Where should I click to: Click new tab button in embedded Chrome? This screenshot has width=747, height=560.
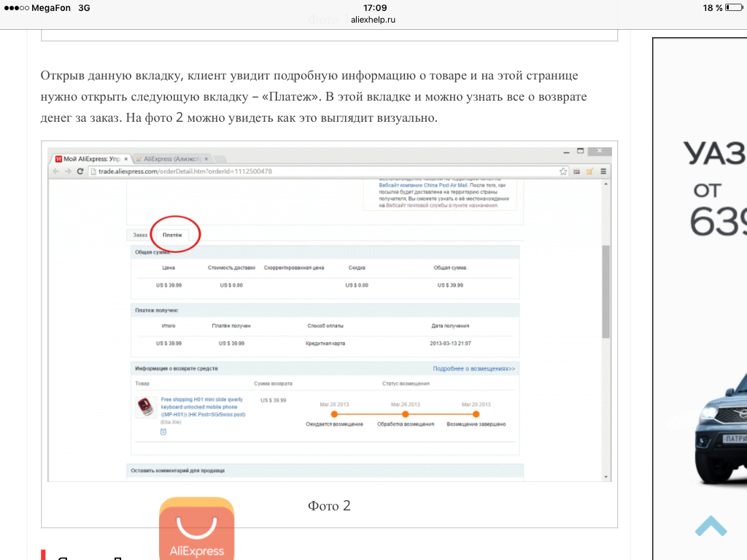(x=220, y=159)
